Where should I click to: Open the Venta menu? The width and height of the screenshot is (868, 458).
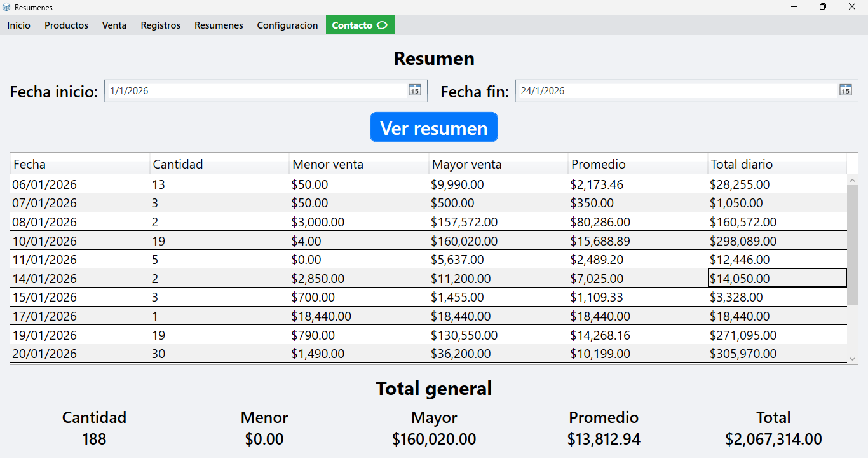coord(114,25)
